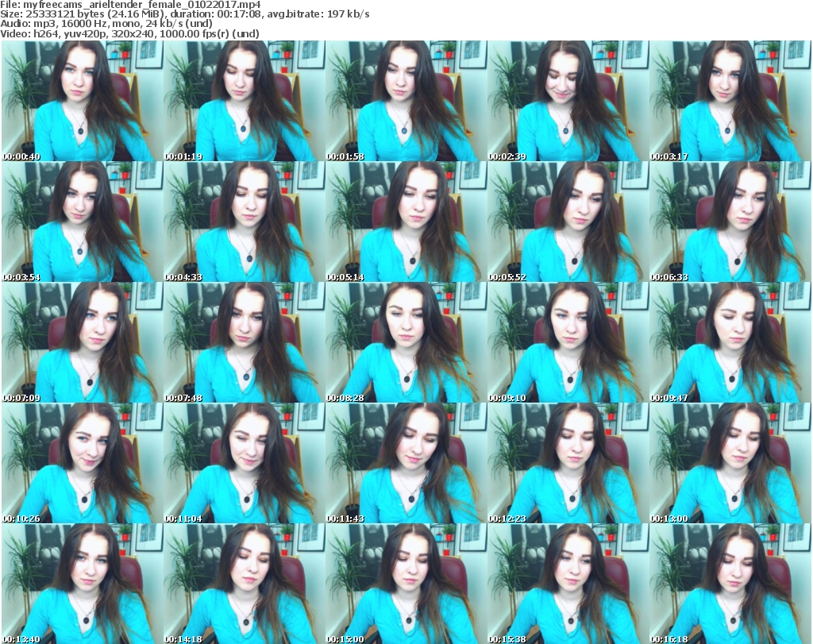Click the 00:13:40 video frame
The width and height of the screenshot is (813, 644).
coord(82,584)
